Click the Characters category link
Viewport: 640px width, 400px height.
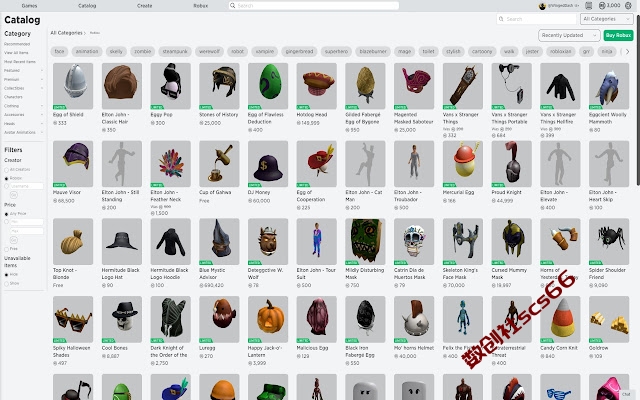(x=13, y=97)
